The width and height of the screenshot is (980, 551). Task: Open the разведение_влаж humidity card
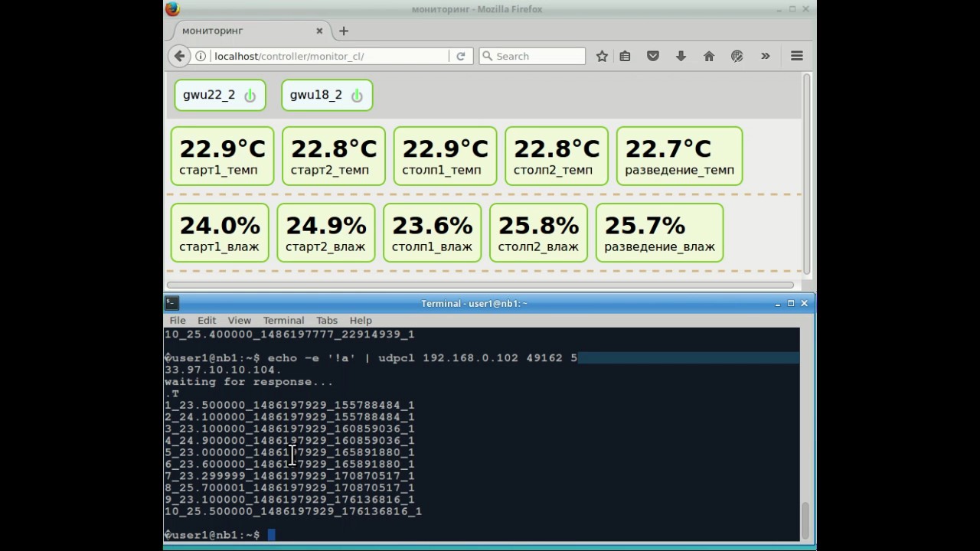(659, 233)
